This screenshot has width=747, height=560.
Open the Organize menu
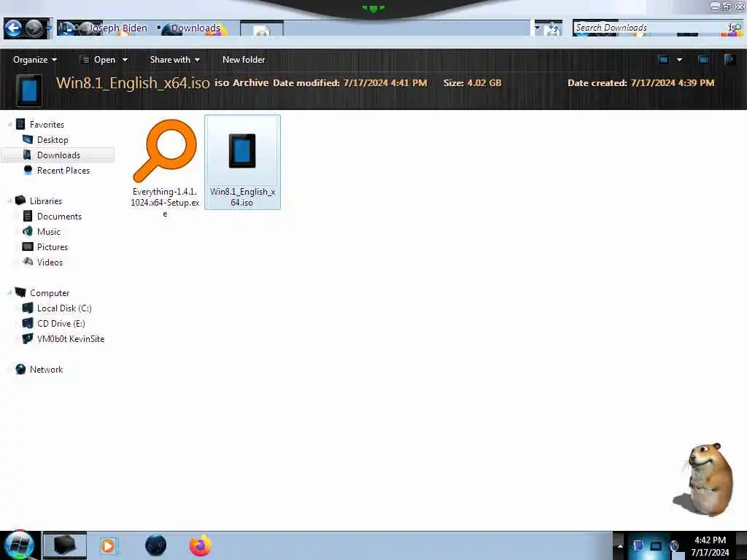35,60
